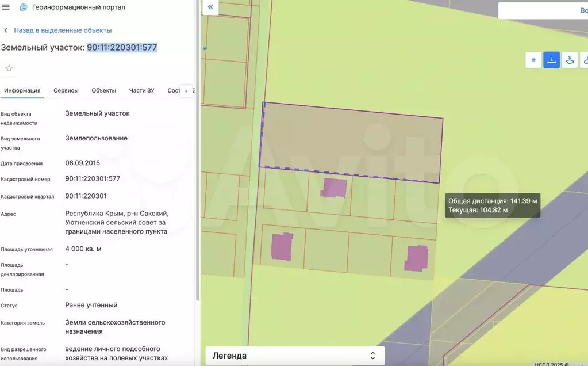588x366 pixels.
Task: Click the date value 08.09.2015
Action: pyautogui.click(x=83, y=163)
